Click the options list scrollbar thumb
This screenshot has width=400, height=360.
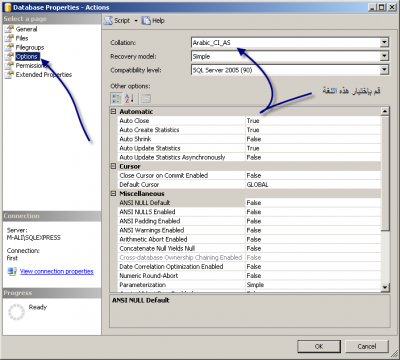click(385, 173)
